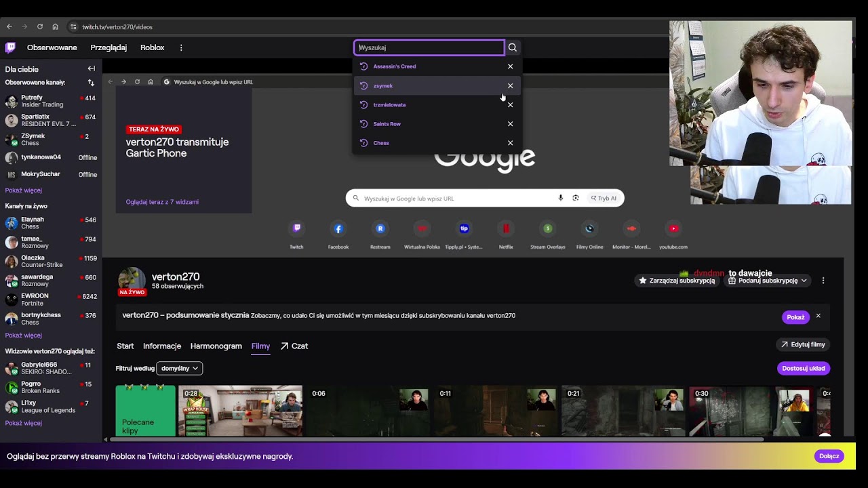The height and width of the screenshot is (488, 868).
Task: Click the verton270 channel avatar
Action: (132, 281)
